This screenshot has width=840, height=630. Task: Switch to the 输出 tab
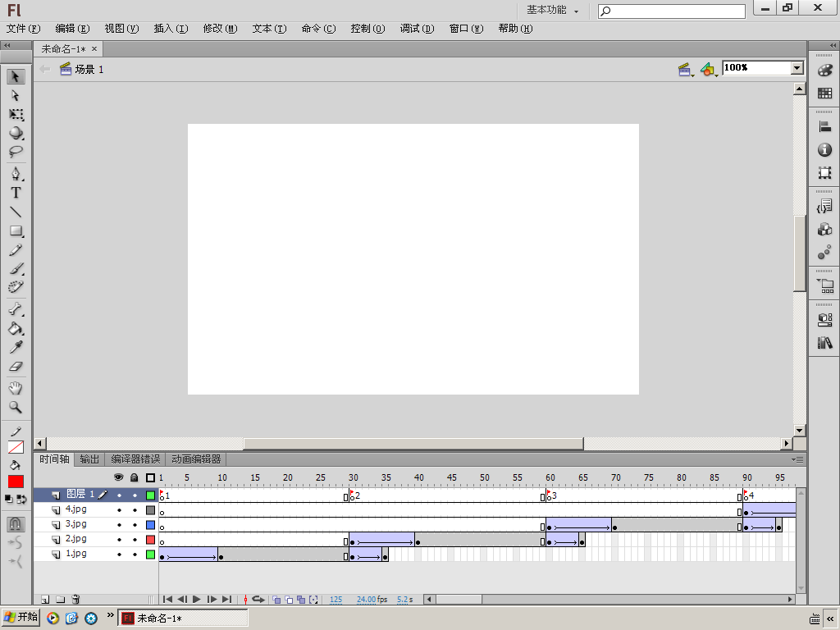coord(89,459)
